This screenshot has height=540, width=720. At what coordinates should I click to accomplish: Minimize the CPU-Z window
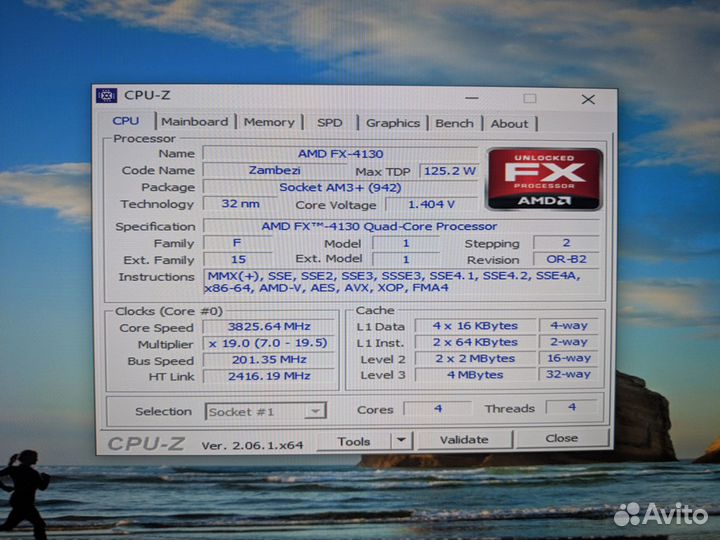pos(472,98)
